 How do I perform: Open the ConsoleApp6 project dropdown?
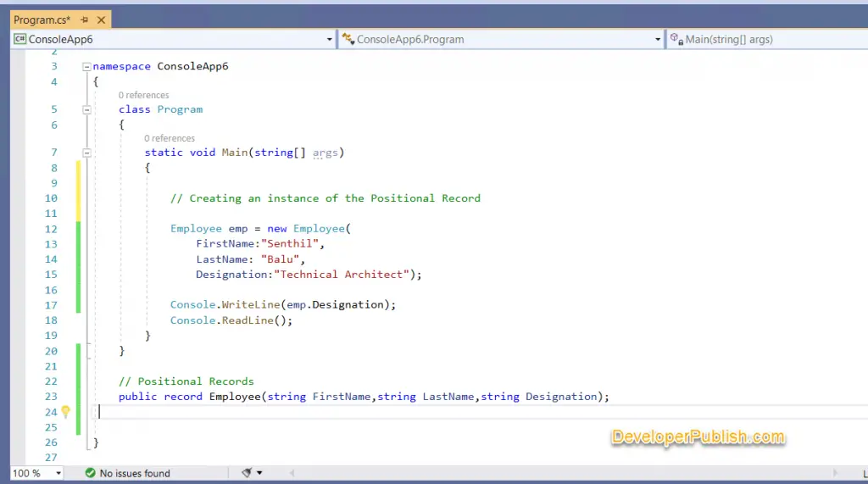click(x=330, y=40)
